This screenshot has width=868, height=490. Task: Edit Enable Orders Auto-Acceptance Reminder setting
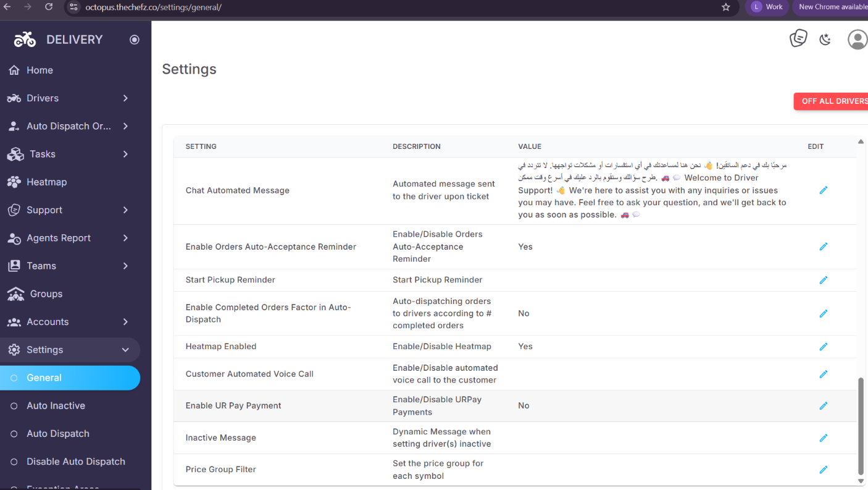click(x=823, y=247)
